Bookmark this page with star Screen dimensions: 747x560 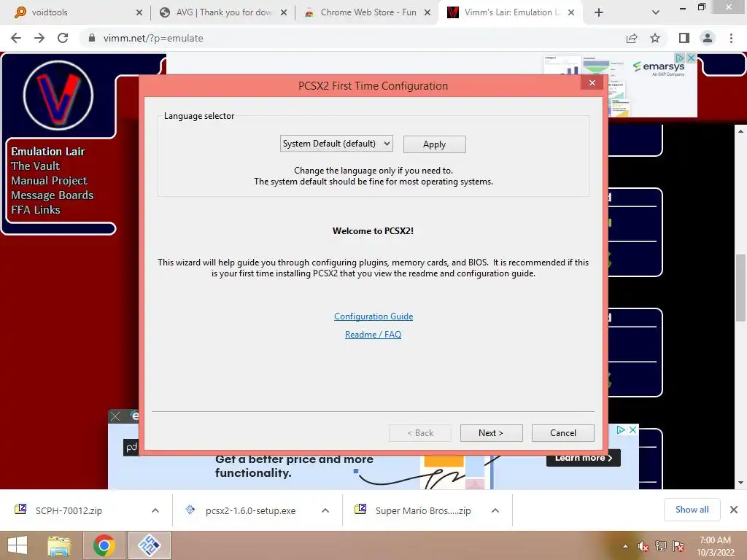655,38
